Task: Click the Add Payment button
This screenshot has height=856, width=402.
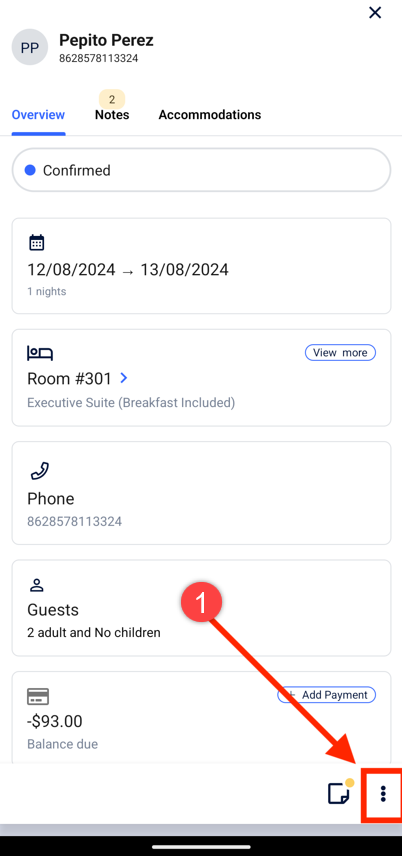Action: 327,695
